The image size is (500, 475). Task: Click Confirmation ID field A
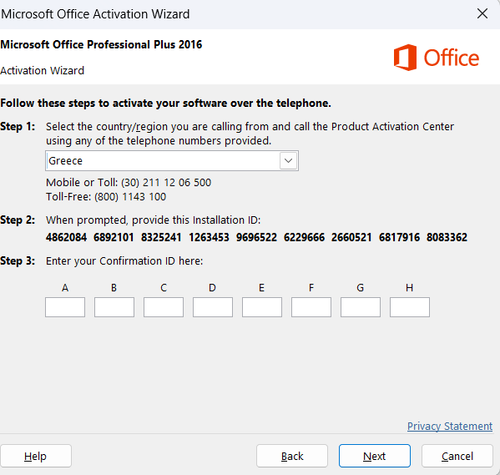point(65,307)
